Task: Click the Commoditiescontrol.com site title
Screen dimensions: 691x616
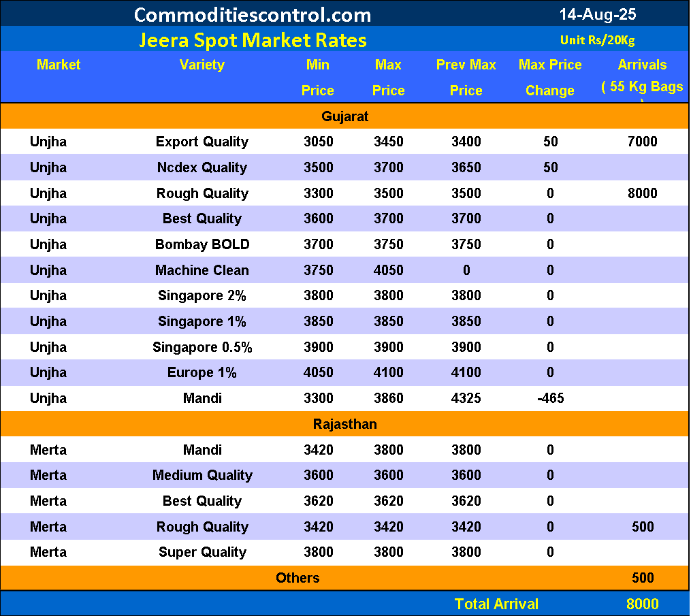Action: coord(253,14)
